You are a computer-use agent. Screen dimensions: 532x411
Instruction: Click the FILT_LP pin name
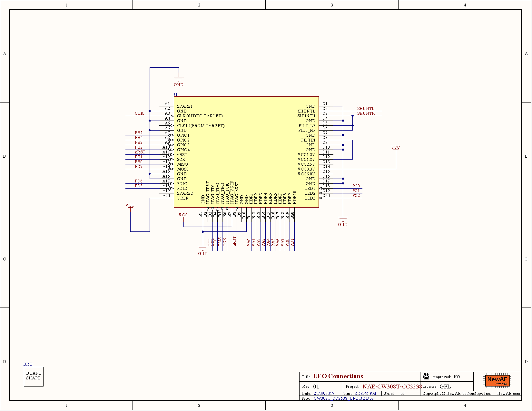click(307, 126)
